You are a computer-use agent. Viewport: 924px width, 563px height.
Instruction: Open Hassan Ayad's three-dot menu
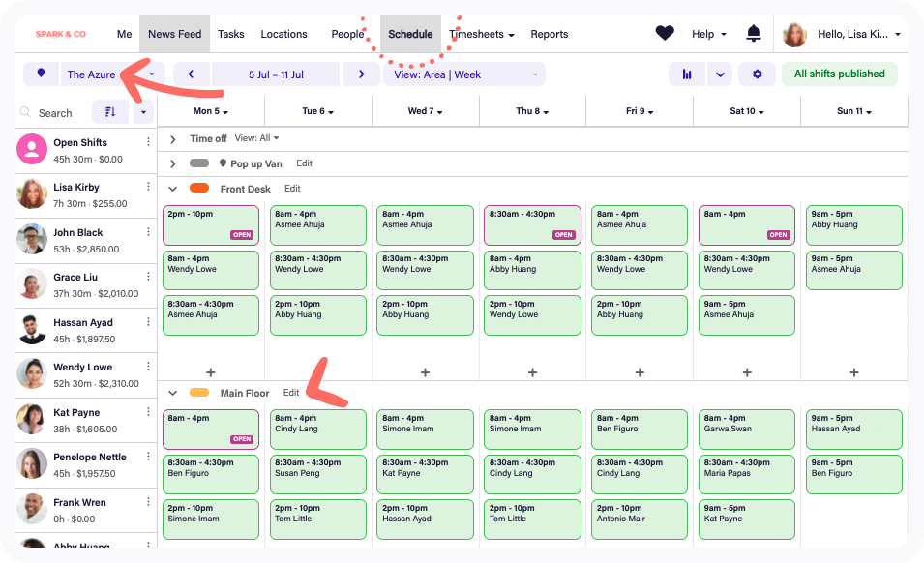148,322
